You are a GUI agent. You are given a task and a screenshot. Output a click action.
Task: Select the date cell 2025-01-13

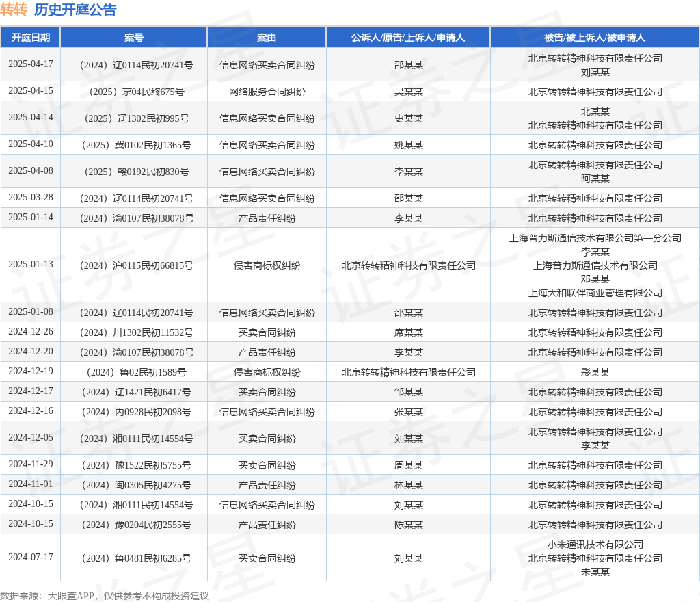click(31, 264)
